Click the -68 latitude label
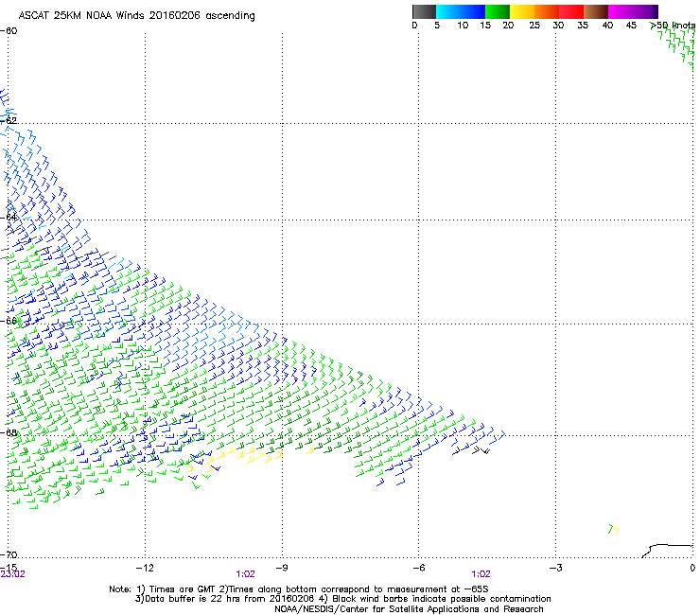 (x=9, y=432)
